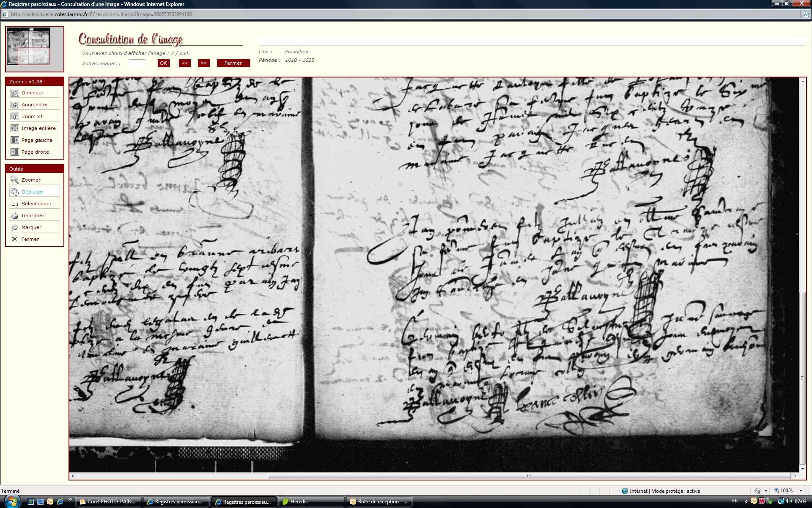Click the OK button to load image
Viewport: 812px width, 508px height.
coord(163,63)
